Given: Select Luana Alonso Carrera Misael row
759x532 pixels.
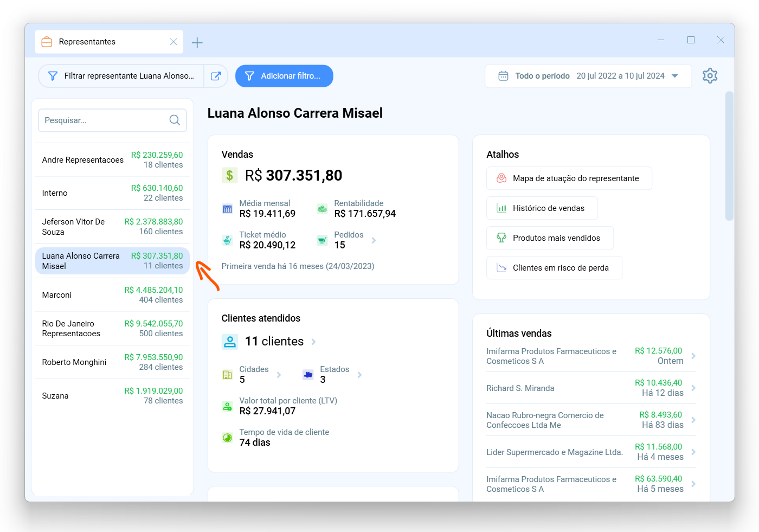Looking at the screenshot, I should [x=112, y=261].
